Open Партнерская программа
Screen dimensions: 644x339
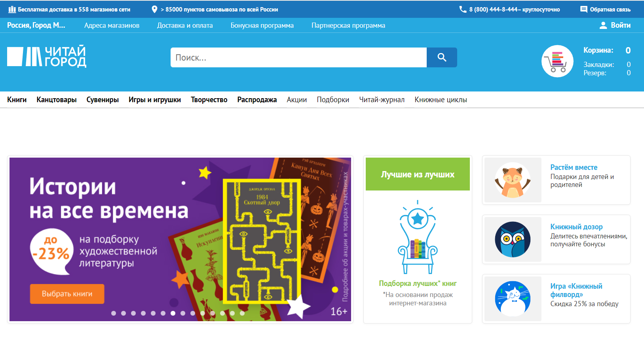point(348,25)
